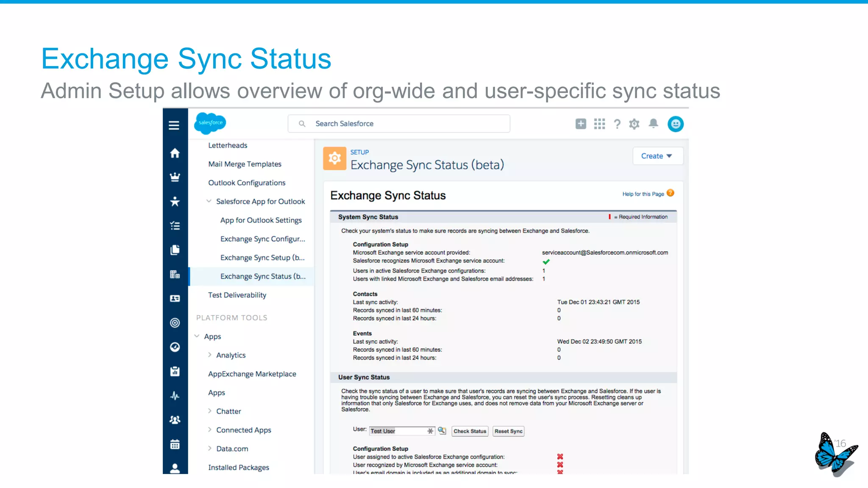Open the crown icon in sidebar
This screenshot has height=488, width=868.
(175, 177)
